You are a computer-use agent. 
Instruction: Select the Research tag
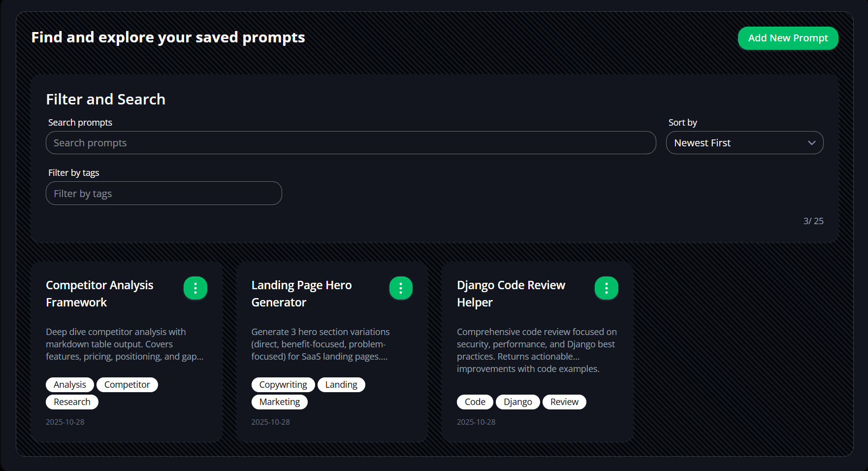(x=72, y=402)
